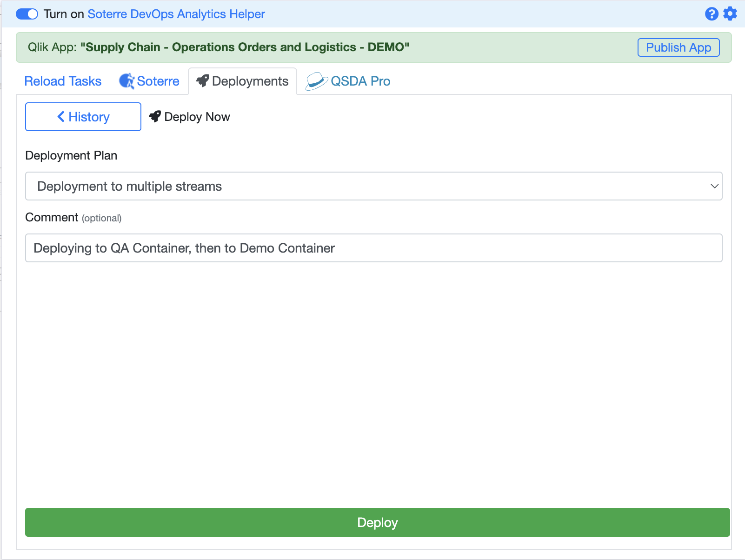Click the Deploy Now heading
The image size is (745, 560).
click(190, 117)
